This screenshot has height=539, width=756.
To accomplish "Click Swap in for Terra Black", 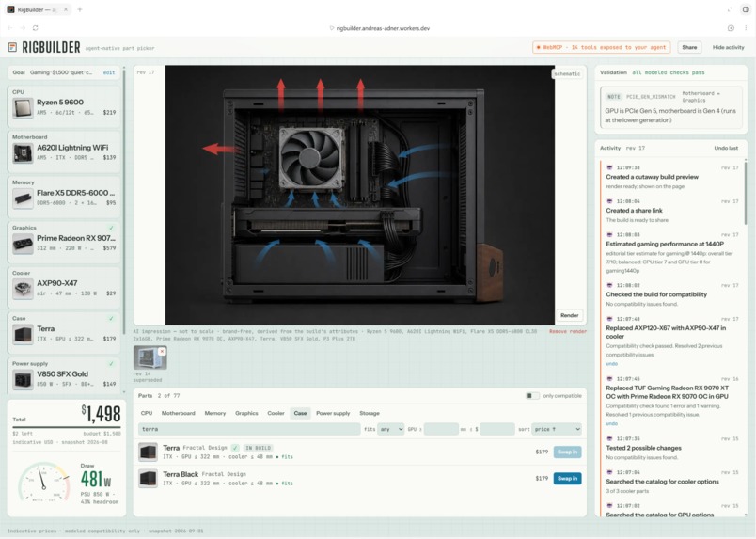I will 568,478.
